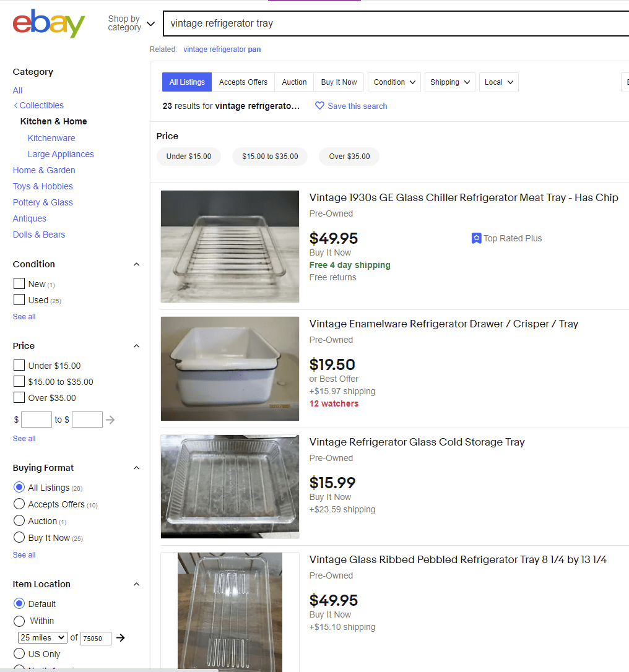
Task: Click the enamelware refrigerator drawer thumbnail
Action: (x=229, y=369)
